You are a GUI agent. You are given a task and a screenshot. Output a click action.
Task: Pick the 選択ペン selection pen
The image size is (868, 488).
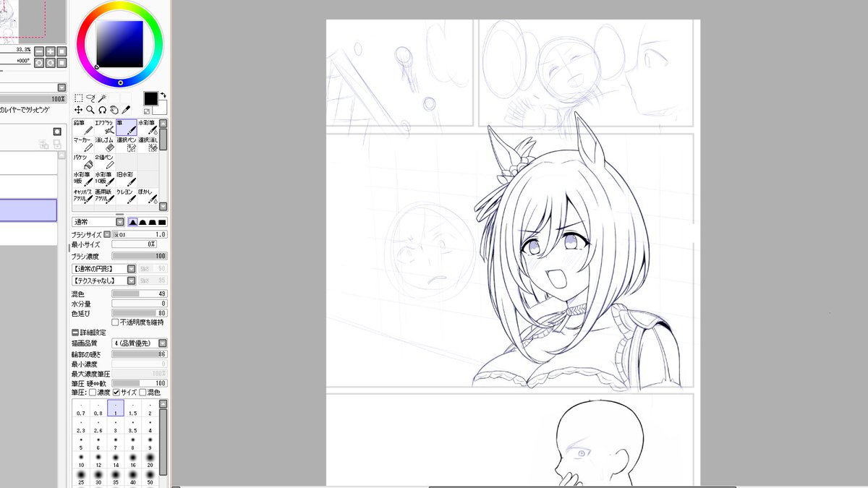pyautogui.click(x=126, y=145)
